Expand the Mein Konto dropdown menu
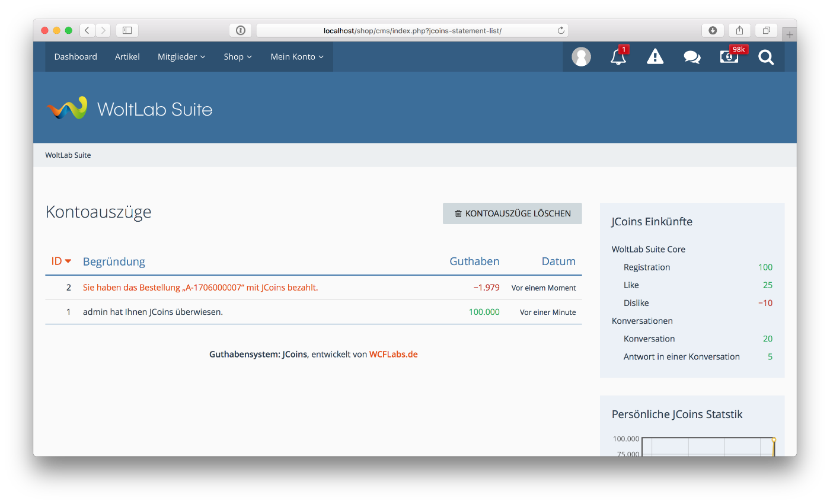 click(x=297, y=57)
